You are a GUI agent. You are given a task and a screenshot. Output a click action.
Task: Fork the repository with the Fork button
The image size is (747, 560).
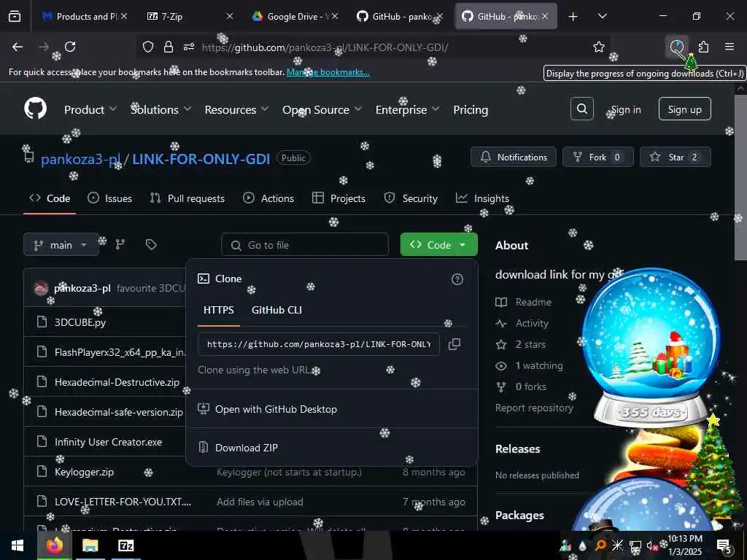click(598, 157)
